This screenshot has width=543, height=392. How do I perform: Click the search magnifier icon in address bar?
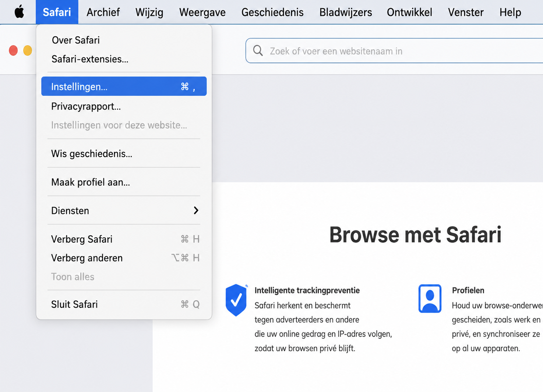click(x=258, y=51)
